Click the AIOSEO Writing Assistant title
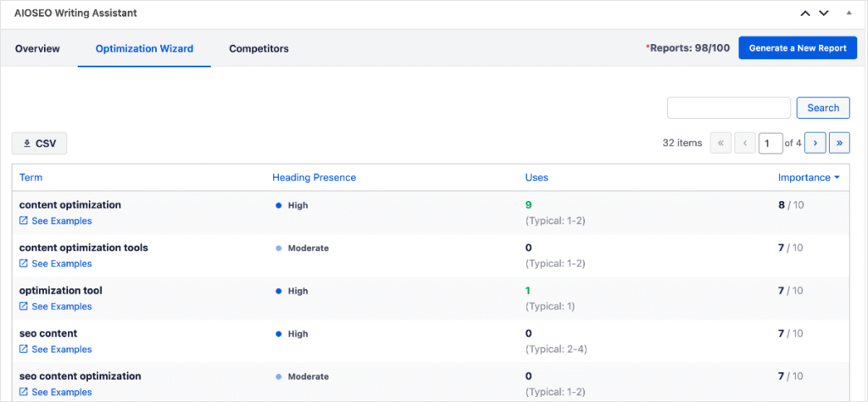The width and height of the screenshot is (868, 402). tap(75, 14)
